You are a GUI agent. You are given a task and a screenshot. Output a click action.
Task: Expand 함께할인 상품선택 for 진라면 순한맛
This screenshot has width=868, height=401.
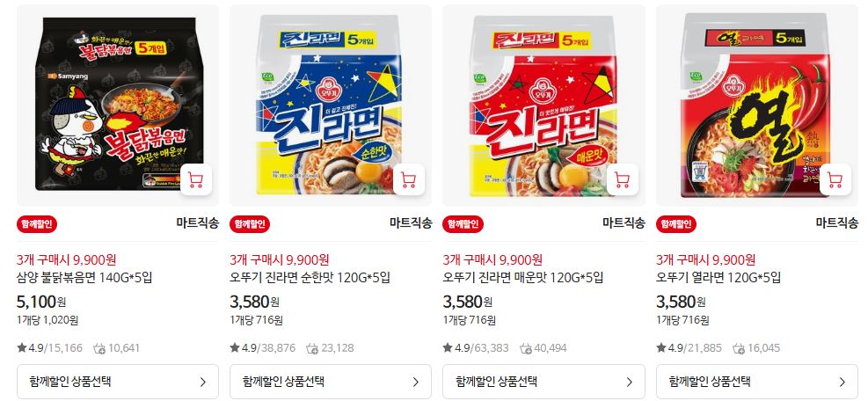click(331, 382)
